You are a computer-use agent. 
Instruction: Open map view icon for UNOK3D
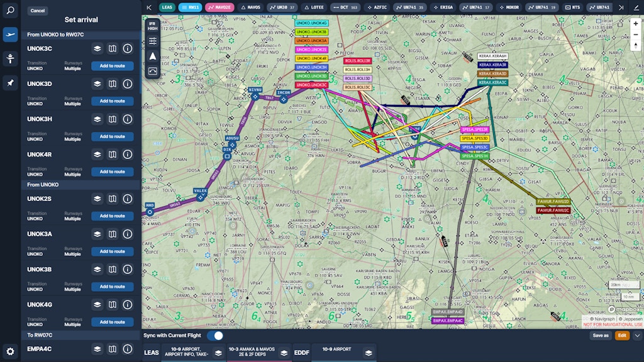(113, 84)
